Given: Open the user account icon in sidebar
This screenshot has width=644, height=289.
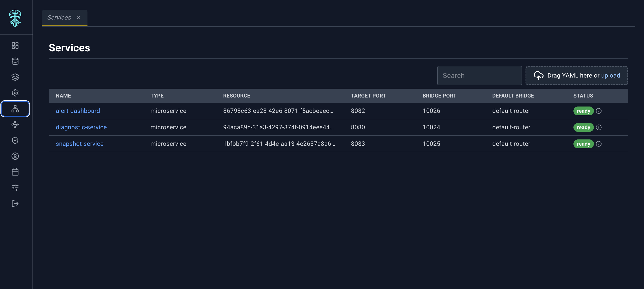Looking at the screenshot, I should (15, 156).
